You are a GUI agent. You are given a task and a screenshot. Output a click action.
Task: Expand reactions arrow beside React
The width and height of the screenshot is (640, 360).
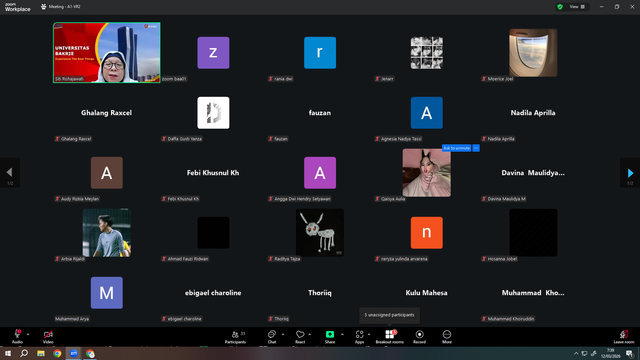coord(310,334)
